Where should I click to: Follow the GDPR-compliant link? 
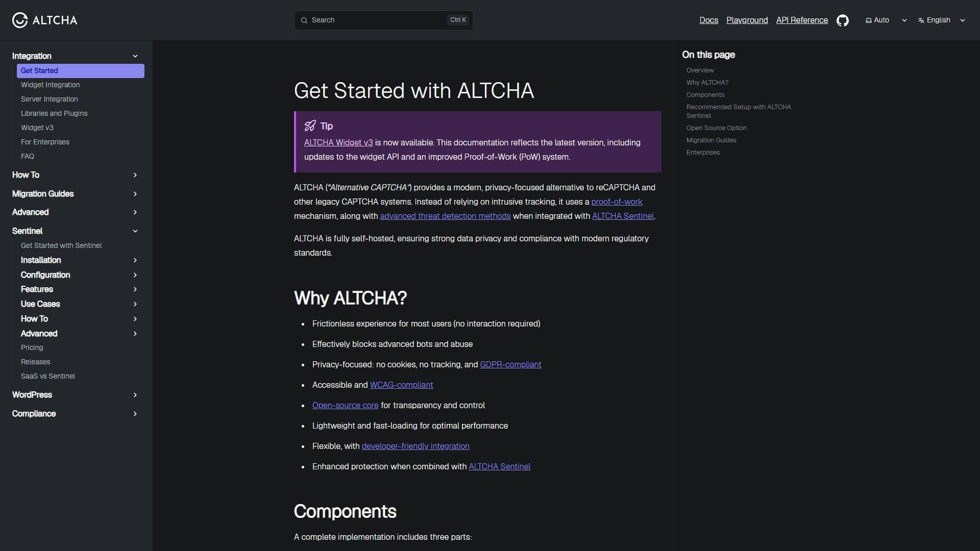pyautogui.click(x=510, y=365)
